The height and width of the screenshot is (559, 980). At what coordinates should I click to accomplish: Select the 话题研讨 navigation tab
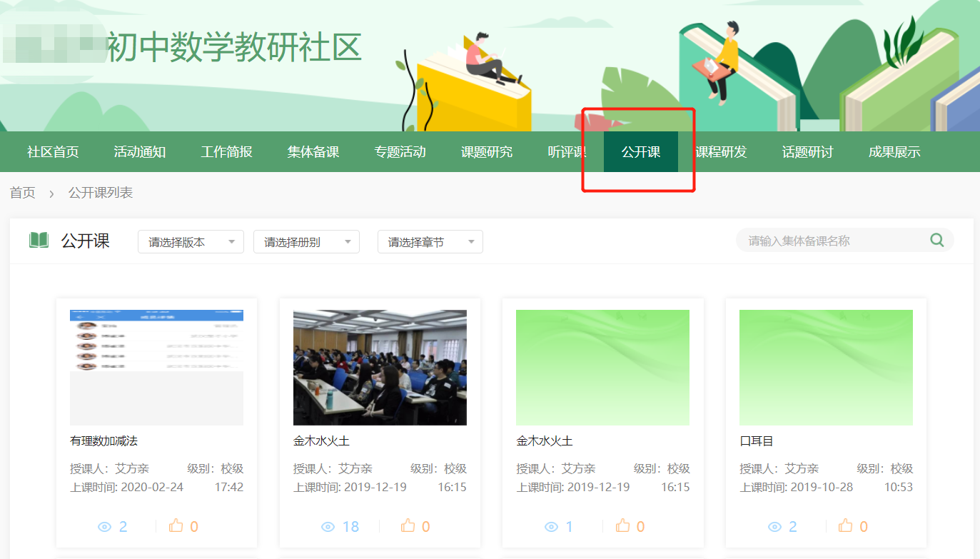click(807, 152)
